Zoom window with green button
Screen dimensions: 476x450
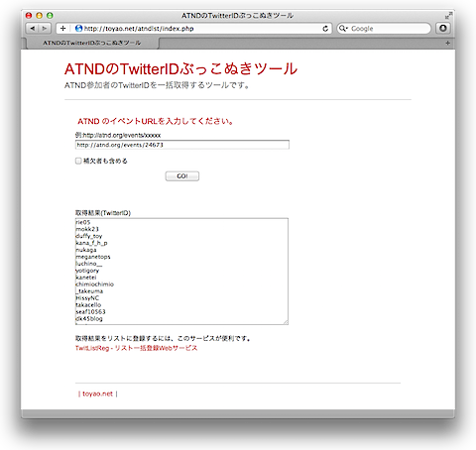click(x=50, y=15)
